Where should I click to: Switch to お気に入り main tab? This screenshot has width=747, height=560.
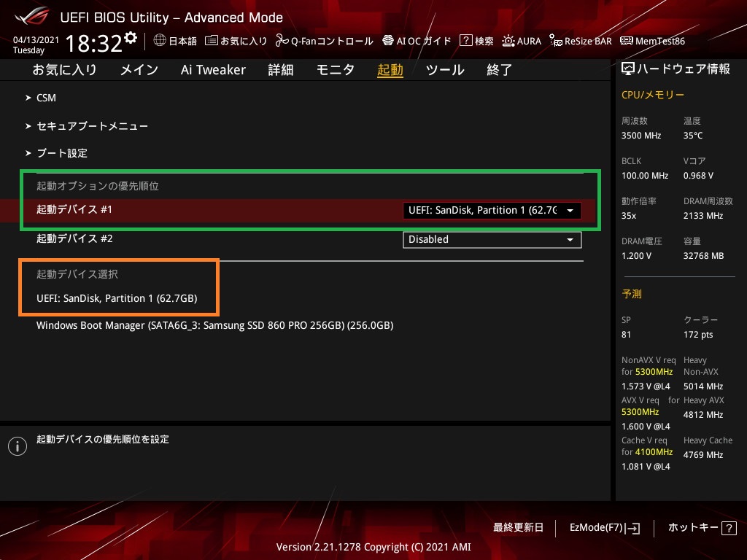(64, 70)
